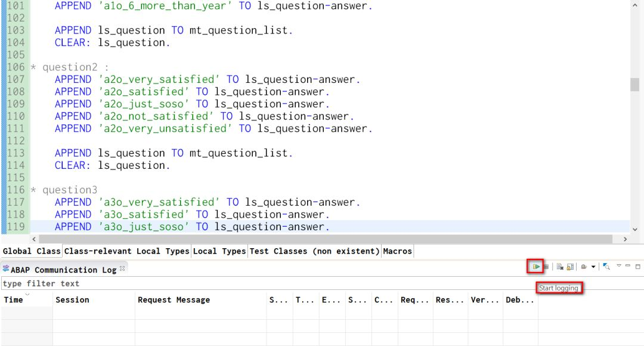Click 'a2o_very_unsatisfied' string literal
This screenshot has height=346, width=644.
pyautogui.click(x=165, y=129)
